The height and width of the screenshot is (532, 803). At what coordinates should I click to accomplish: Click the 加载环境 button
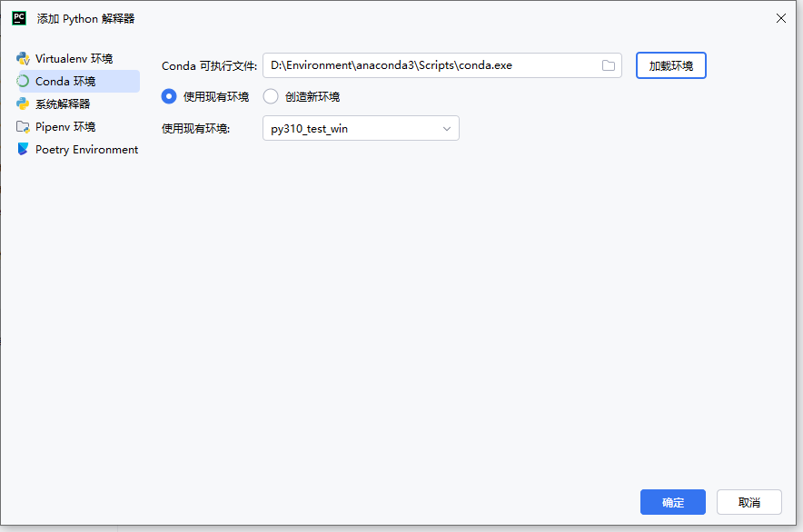click(671, 65)
